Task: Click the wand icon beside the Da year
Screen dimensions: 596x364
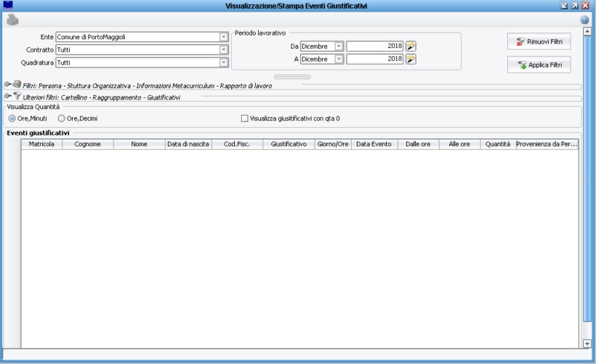Action: coord(411,46)
